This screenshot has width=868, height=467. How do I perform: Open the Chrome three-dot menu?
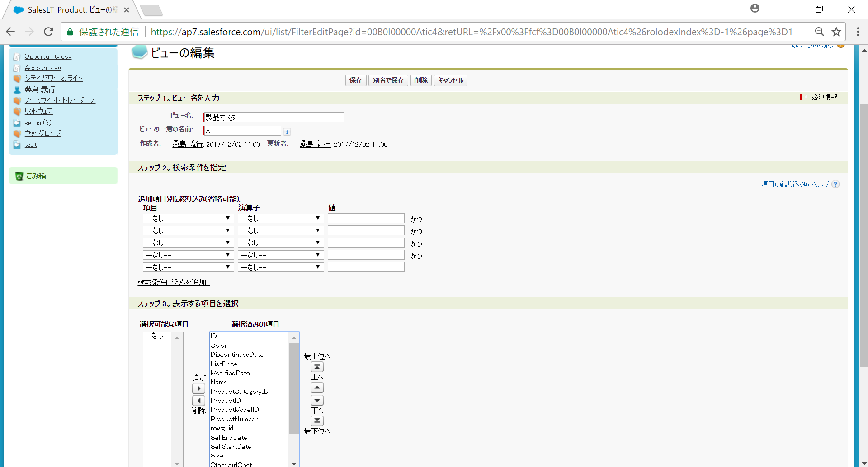point(858,32)
